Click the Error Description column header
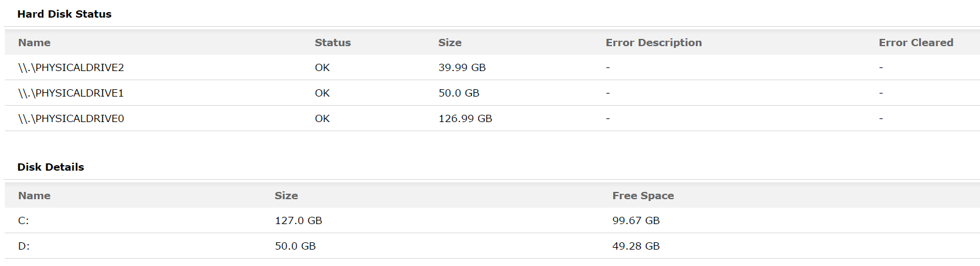Viewport: 980px width, 266px height. pyautogui.click(x=653, y=43)
